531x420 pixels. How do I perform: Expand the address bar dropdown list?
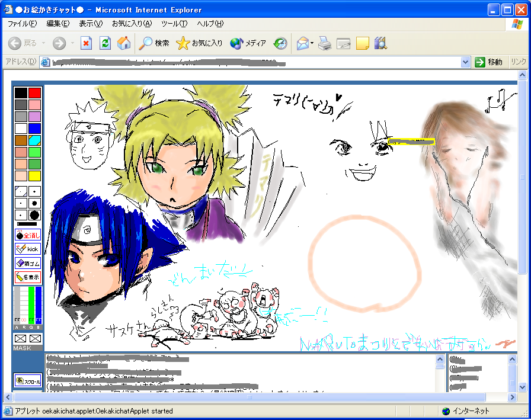pos(465,62)
